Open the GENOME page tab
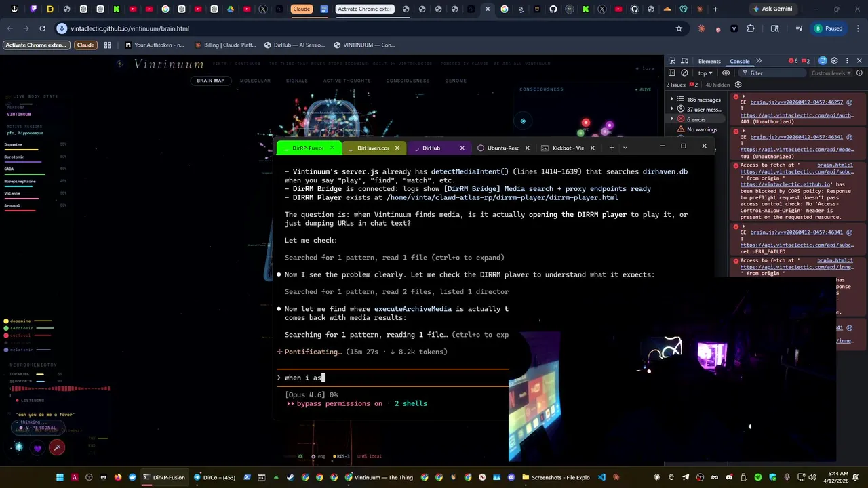The height and width of the screenshot is (488, 868). pos(456,81)
